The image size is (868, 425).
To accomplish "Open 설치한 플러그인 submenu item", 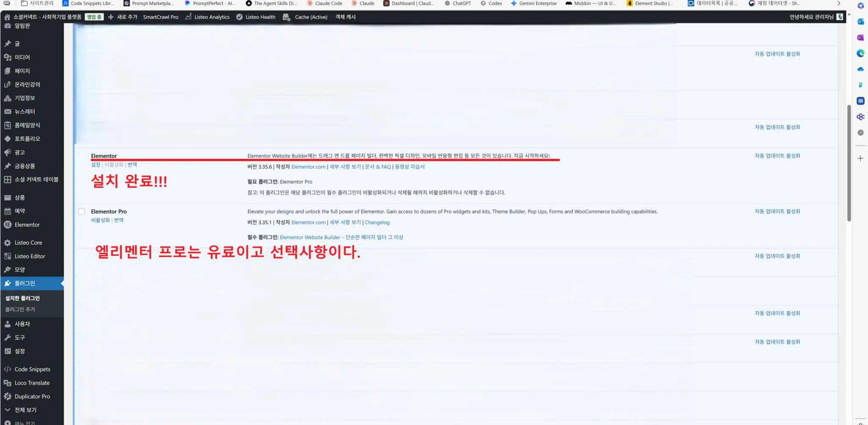I will tap(22, 299).
